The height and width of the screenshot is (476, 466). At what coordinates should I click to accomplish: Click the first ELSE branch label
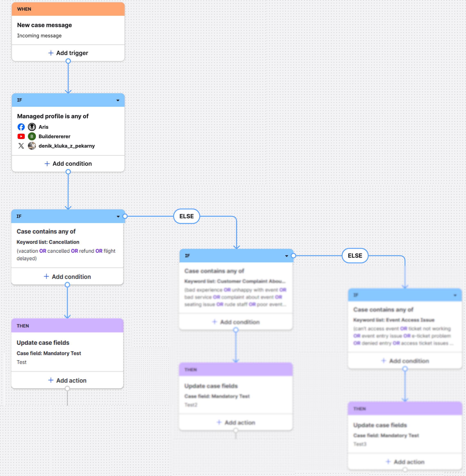coord(186,216)
